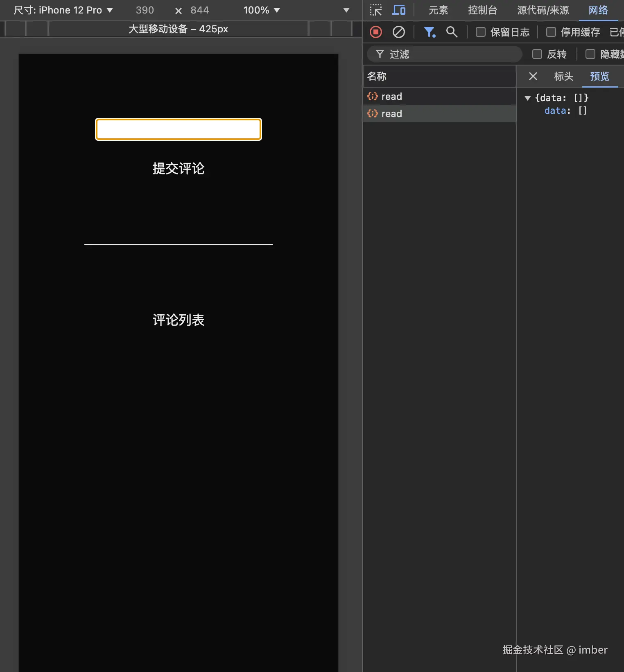Switch to the 控制台 tab

click(482, 10)
